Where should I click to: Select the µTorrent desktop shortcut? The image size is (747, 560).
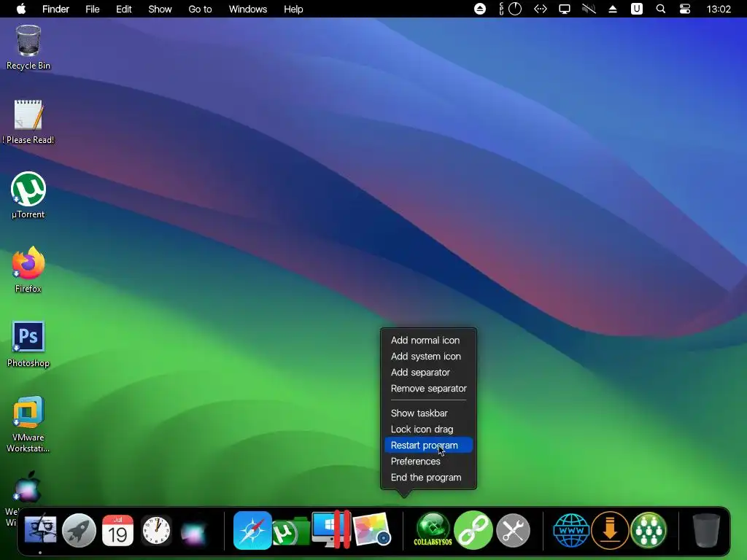tap(28, 195)
